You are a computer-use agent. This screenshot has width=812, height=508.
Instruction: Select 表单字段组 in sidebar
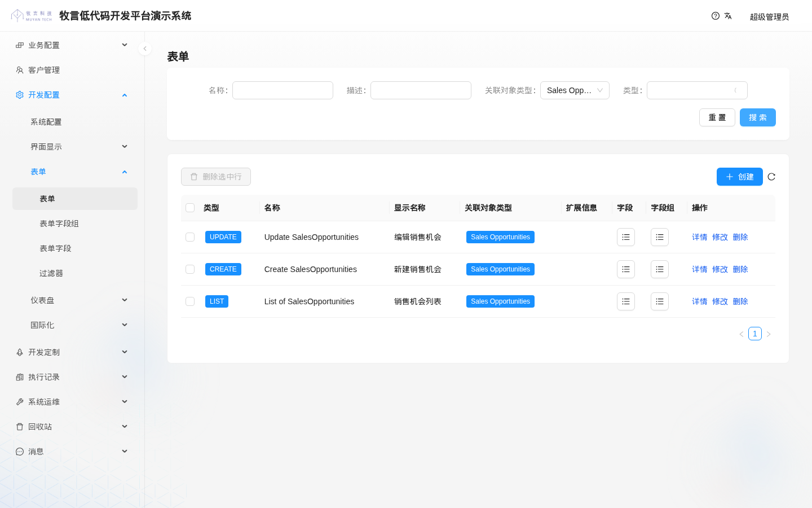tap(75, 224)
